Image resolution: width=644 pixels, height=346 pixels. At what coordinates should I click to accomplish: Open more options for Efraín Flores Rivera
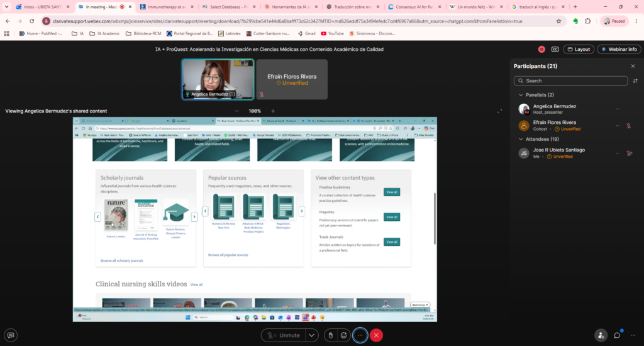(x=618, y=126)
